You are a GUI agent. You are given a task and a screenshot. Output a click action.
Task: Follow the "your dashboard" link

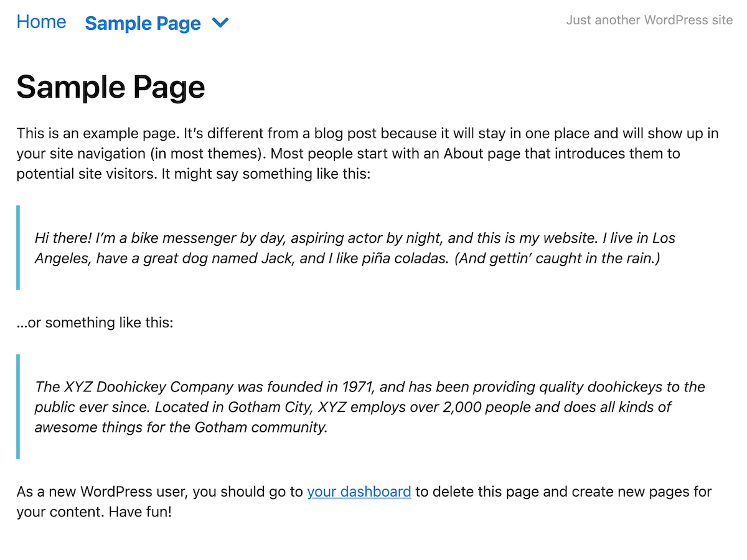(x=359, y=492)
